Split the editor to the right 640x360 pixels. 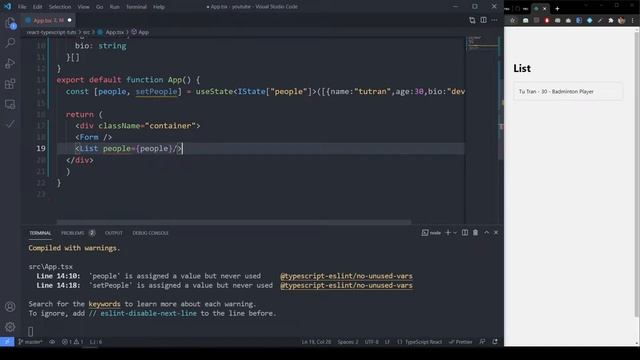[483, 20]
